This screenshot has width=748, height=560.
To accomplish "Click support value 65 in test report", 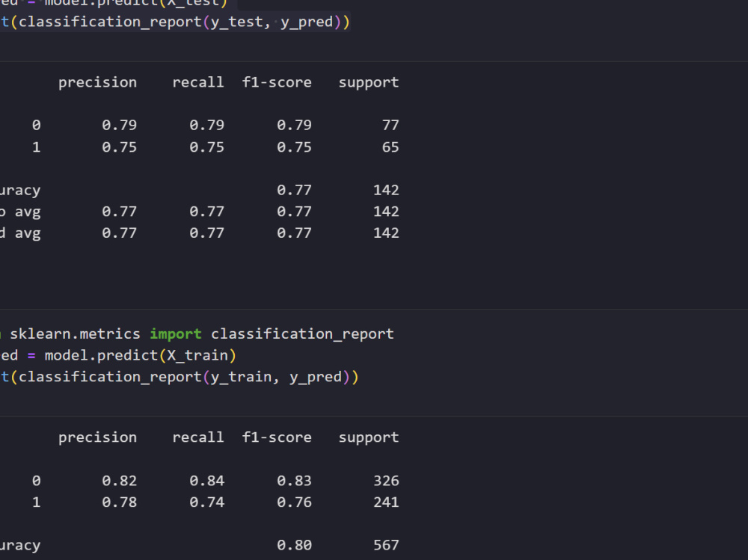I will click(x=390, y=147).
